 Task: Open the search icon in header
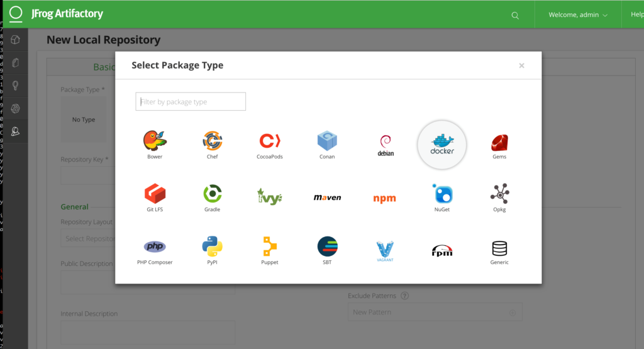[x=515, y=14]
